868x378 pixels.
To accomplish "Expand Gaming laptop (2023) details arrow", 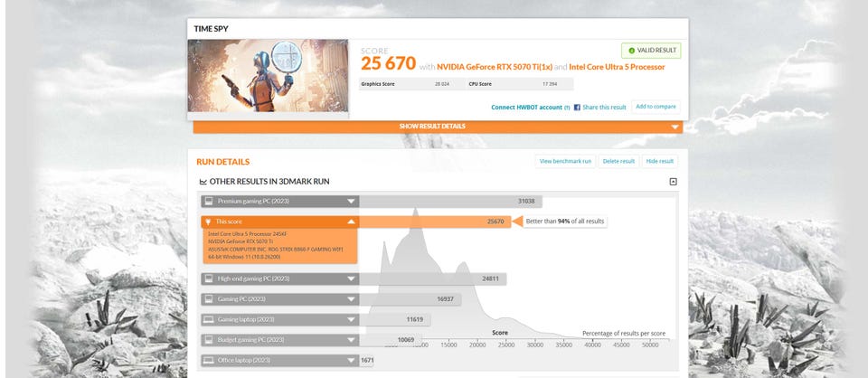I will (351, 319).
